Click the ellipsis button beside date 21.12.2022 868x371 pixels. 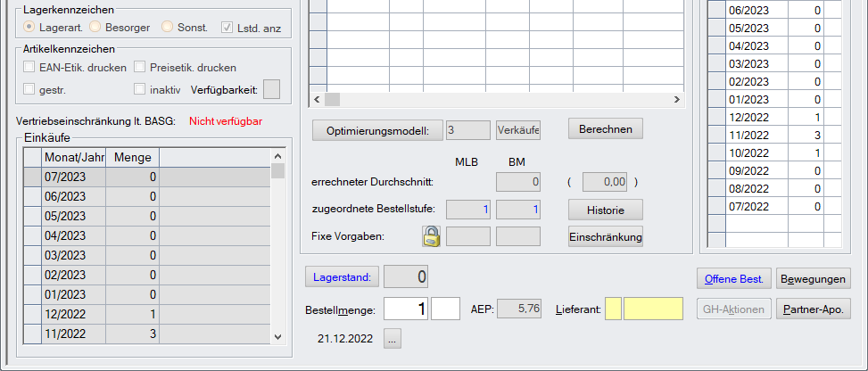[x=393, y=338]
